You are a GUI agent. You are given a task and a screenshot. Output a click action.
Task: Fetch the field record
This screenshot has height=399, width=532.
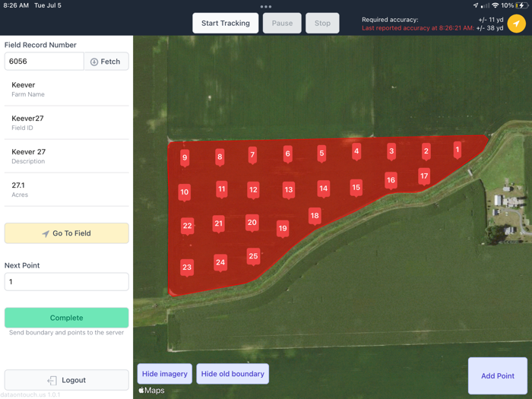pyautogui.click(x=106, y=62)
